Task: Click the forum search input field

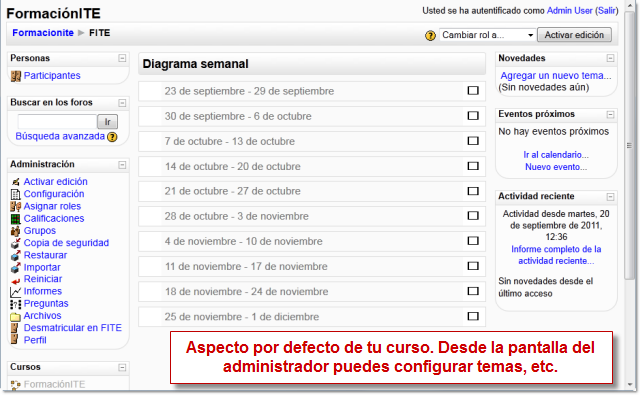Action: [57, 122]
